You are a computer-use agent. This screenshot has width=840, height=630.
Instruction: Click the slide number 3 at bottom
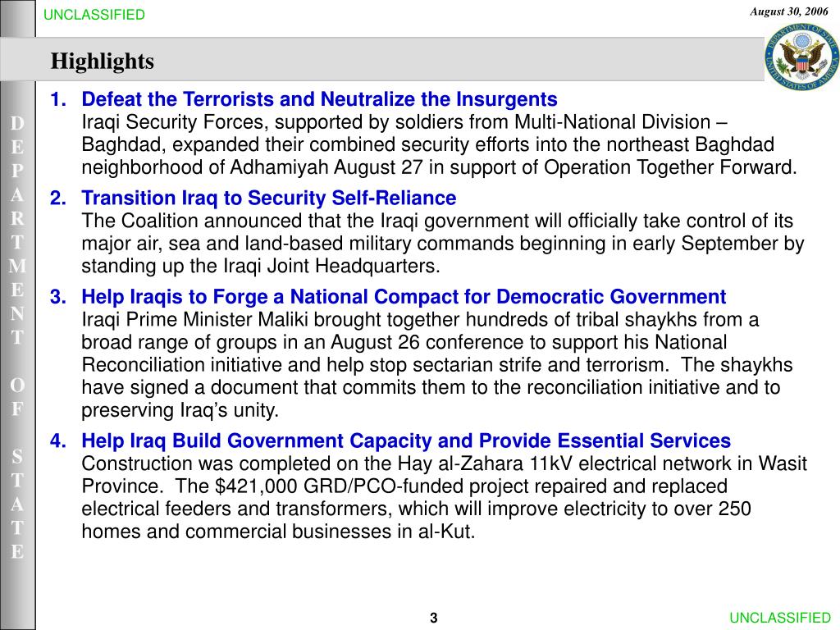434,618
